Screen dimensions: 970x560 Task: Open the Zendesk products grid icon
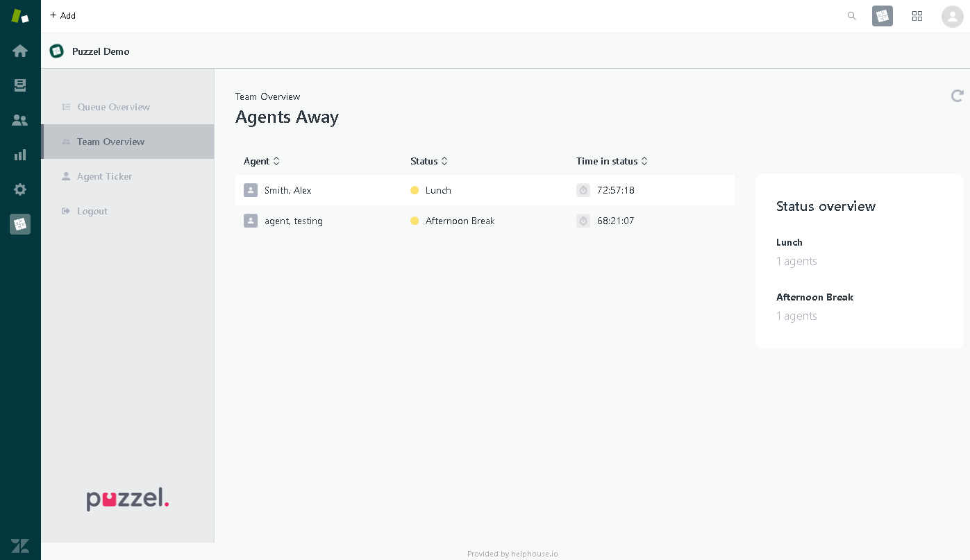(x=917, y=16)
